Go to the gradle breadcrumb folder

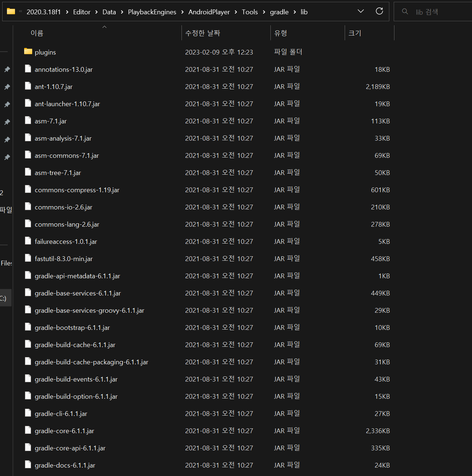pyautogui.click(x=279, y=12)
